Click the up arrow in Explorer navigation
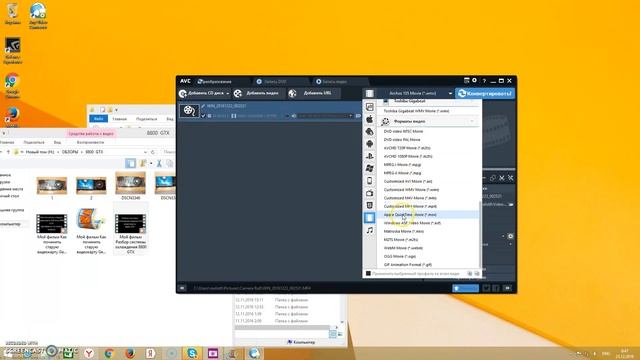Viewport: 640px width, 360px height. coord(8,152)
